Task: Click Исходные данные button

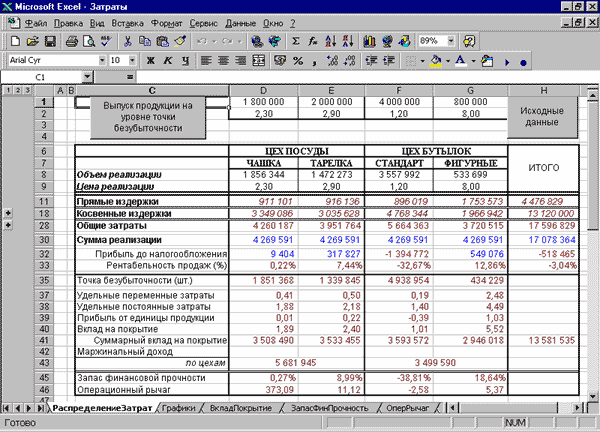Action: [542, 117]
